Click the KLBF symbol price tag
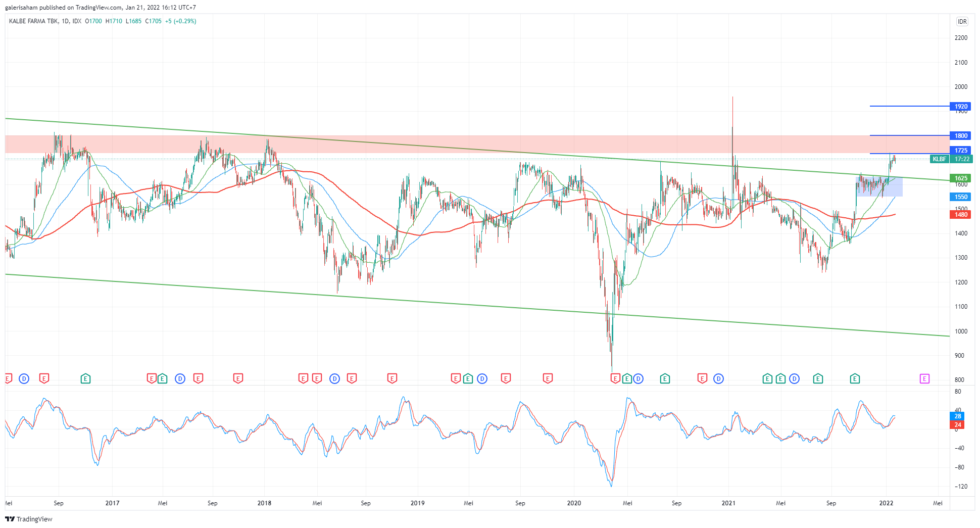 [940, 159]
